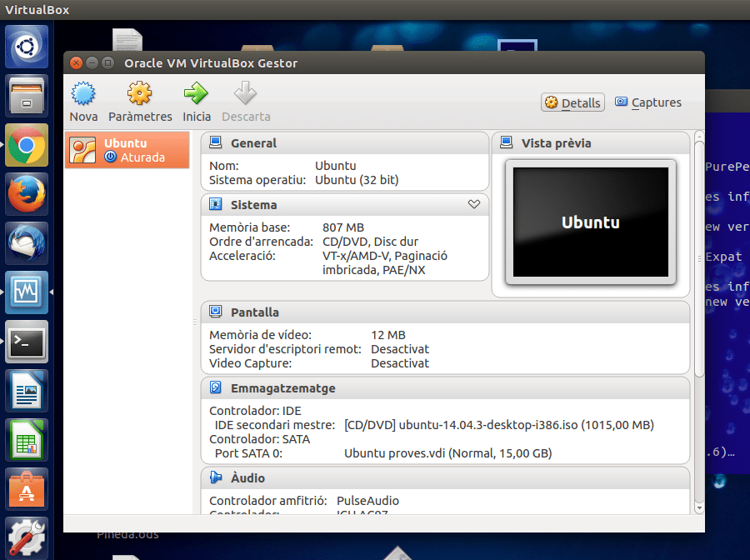Image resolution: width=750 pixels, height=560 pixels.
Task: Launch Google Chrome from the dock
Action: (x=27, y=145)
